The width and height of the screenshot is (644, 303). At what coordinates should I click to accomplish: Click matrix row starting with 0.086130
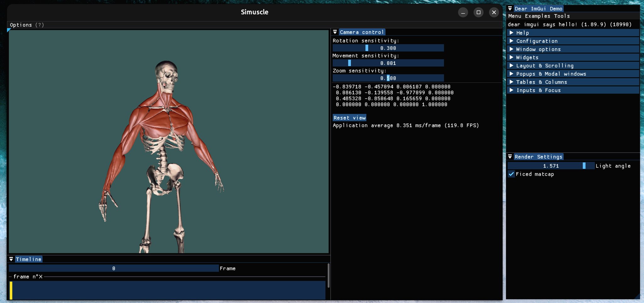click(395, 93)
